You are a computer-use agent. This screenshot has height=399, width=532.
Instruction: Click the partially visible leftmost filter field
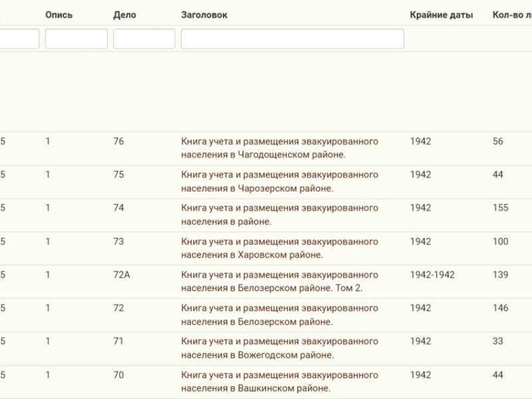click(19, 39)
